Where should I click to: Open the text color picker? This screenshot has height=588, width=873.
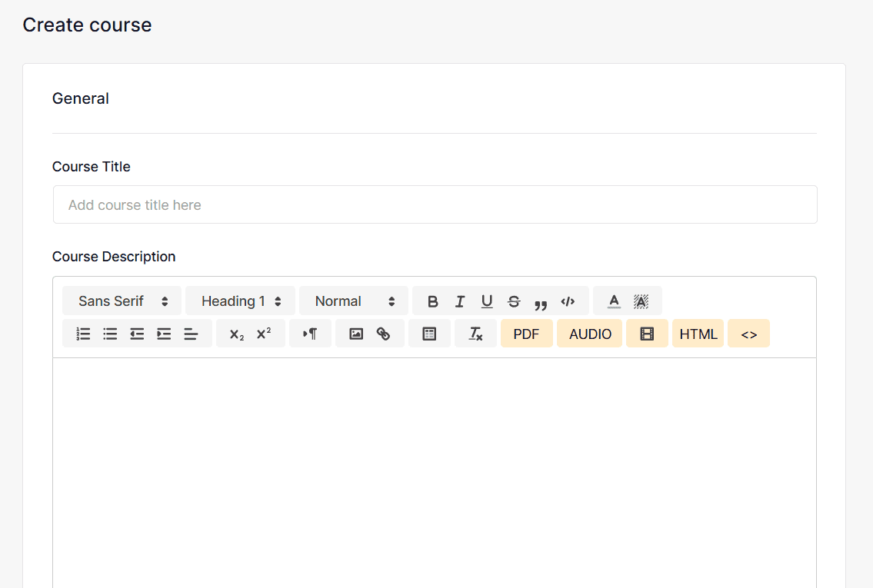[x=614, y=301]
